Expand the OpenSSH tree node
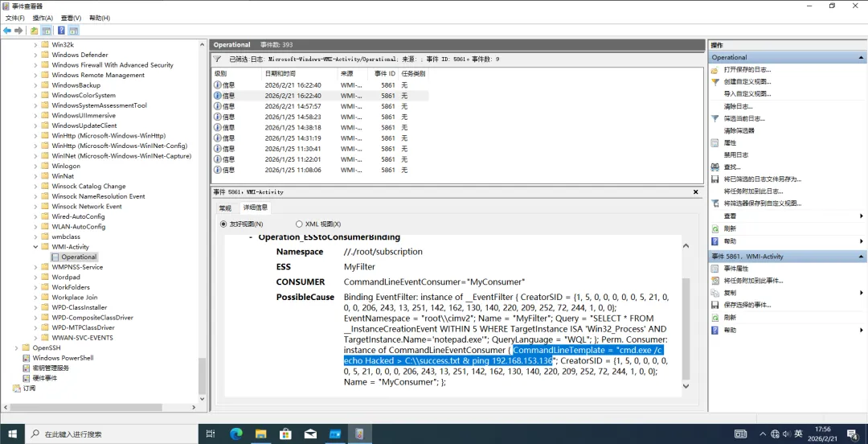Image resolution: width=868 pixels, height=444 pixels. point(16,347)
